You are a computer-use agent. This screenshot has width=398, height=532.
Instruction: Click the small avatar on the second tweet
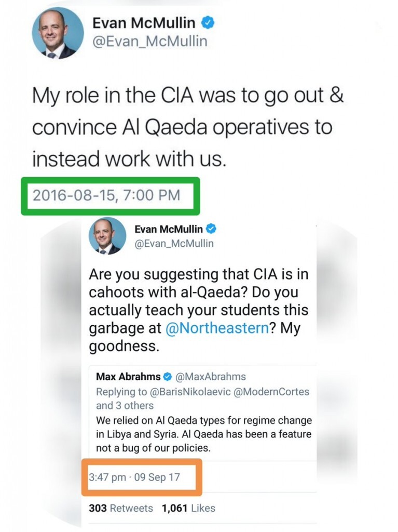tap(107, 236)
